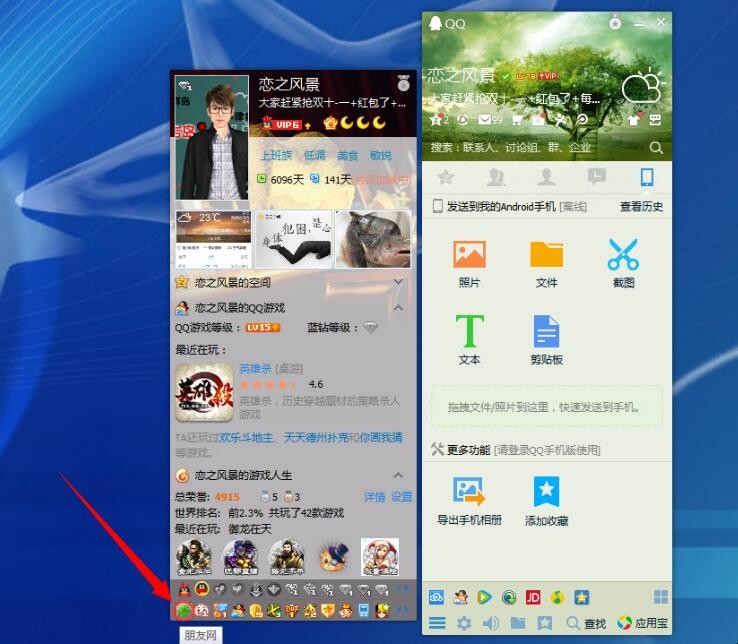Click the magnifier search icon in QQ panel
This screenshot has height=644, width=738.
click(656, 148)
